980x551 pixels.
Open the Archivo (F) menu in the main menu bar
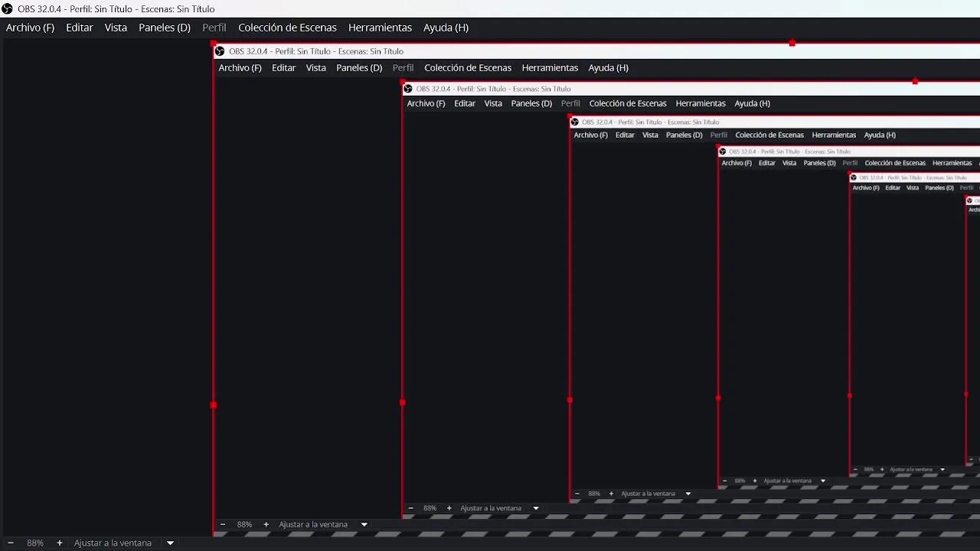coord(30,28)
